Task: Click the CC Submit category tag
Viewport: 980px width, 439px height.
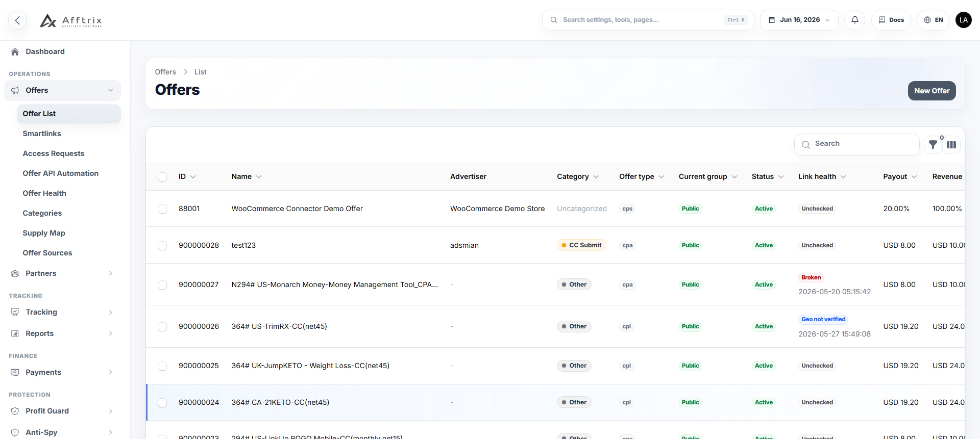Action: click(581, 245)
